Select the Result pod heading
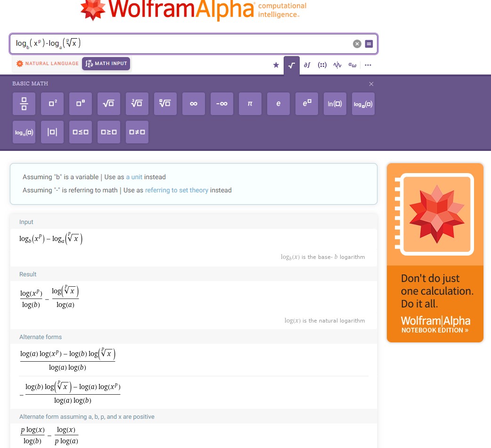The image size is (491, 448). [28, 274]
